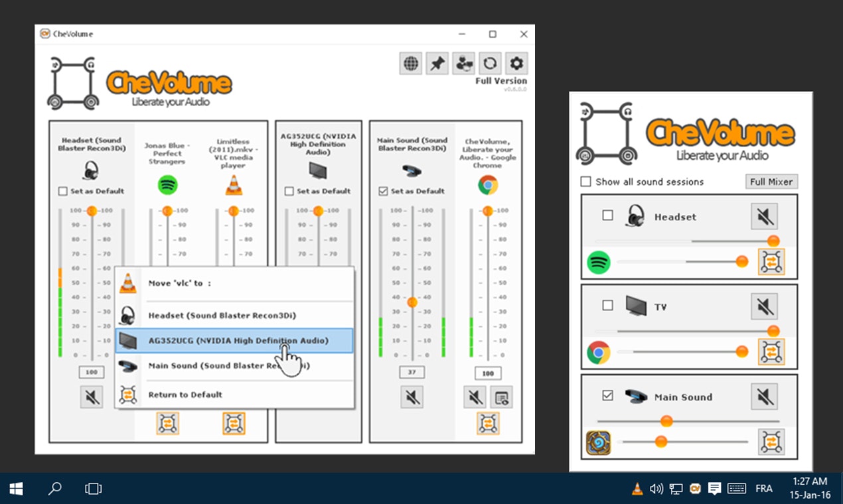Open the action center notification icon

(715, 489)
